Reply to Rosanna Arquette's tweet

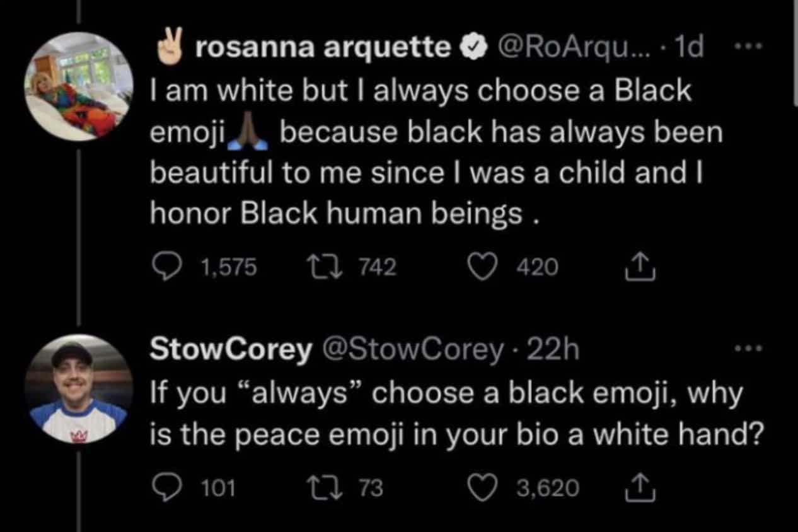tap(166, 266)
